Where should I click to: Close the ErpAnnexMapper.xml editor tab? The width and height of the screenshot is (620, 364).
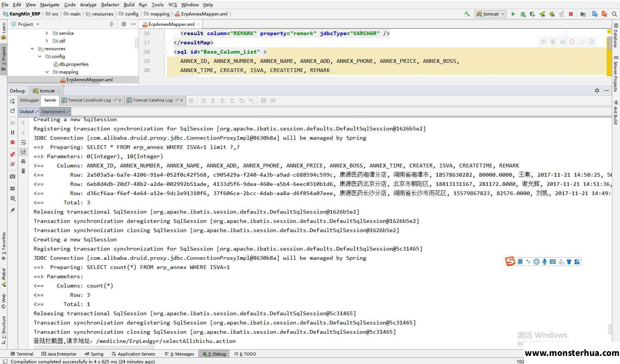coord(198,24)
